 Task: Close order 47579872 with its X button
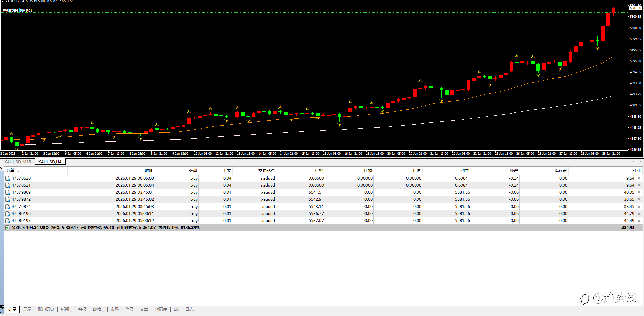click(639, 199)
